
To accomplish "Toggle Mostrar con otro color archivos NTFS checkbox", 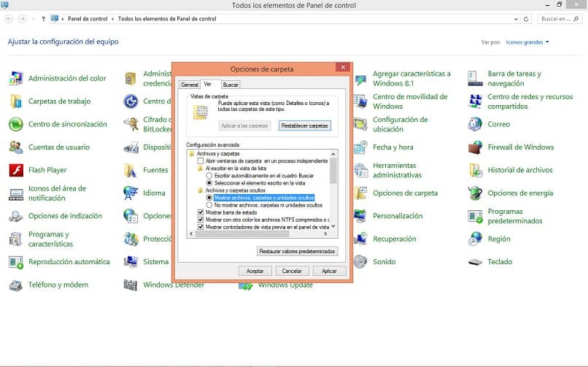I will (201, 220).
